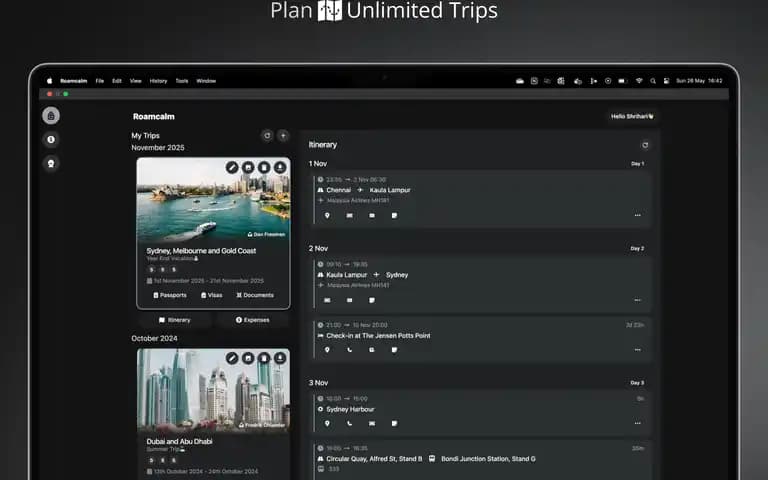Open notes icon for The Jensen check-in
This screenshot has width=768, height=480.
pos(394,350)
